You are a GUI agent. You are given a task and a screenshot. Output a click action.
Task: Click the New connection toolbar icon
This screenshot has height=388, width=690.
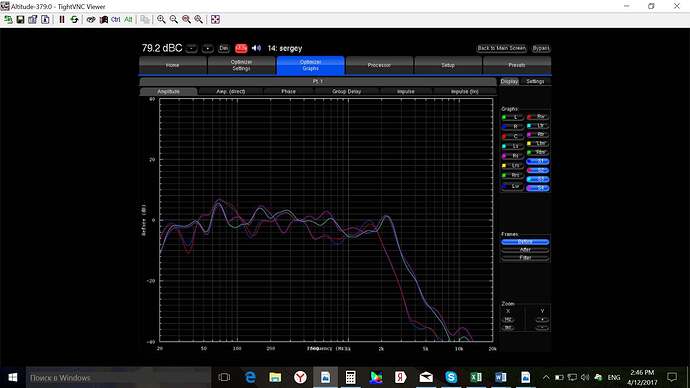click(x=8, y=19)
